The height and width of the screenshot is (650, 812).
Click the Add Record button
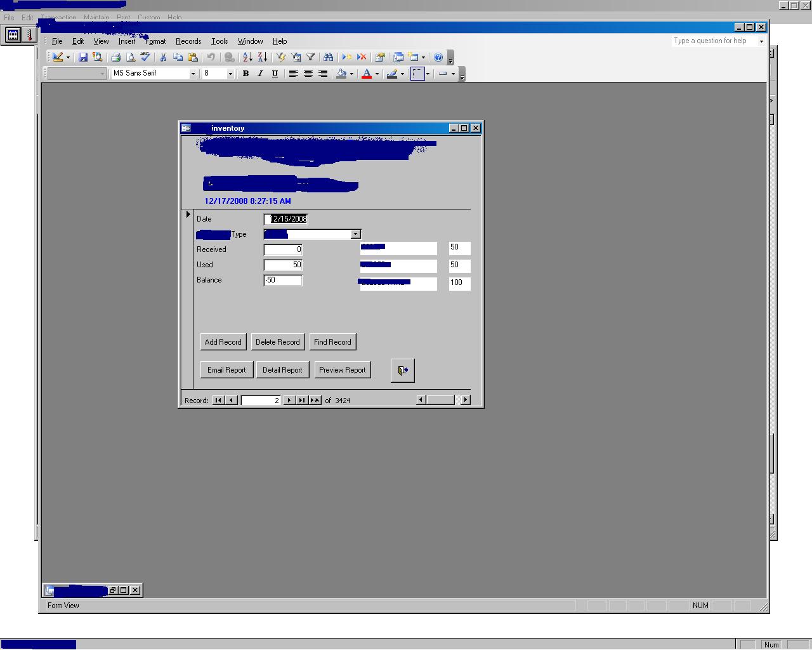[223, 342]
